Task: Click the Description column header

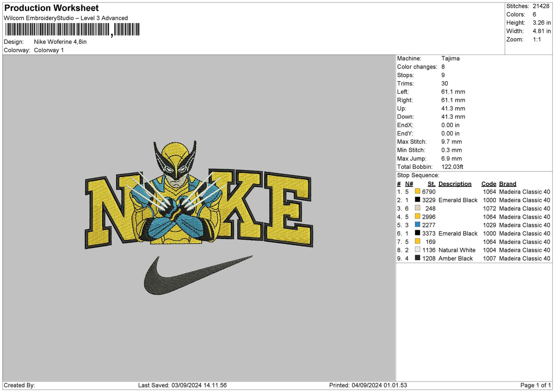Action: tap(455, 184)
